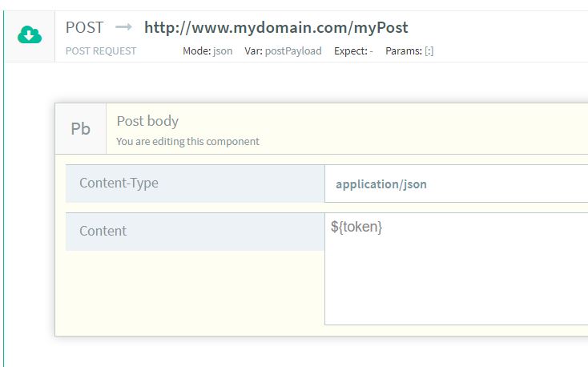Open the Params [:] value
The width and height of the screenshot is (588, 367).
[429, 50]
